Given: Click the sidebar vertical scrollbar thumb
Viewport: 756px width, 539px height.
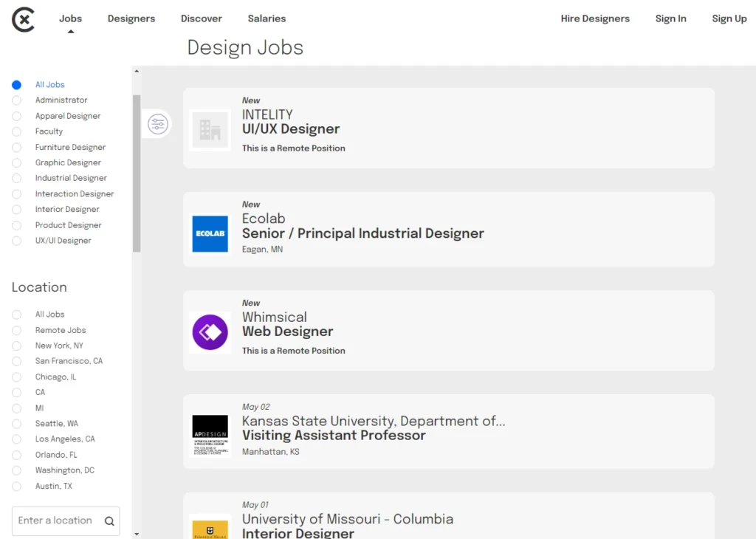Looking at the screenshot, I should (137, 174).
